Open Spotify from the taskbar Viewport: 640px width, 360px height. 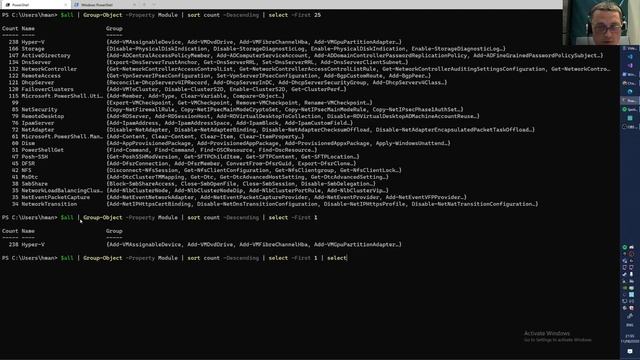click(630, 109)
